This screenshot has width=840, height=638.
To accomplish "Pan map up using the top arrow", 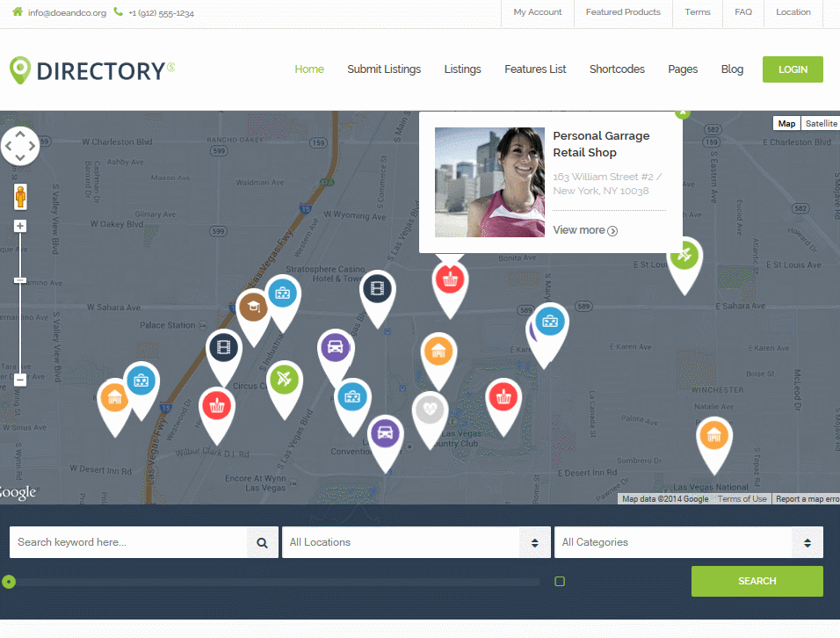I will pos(20,134).
